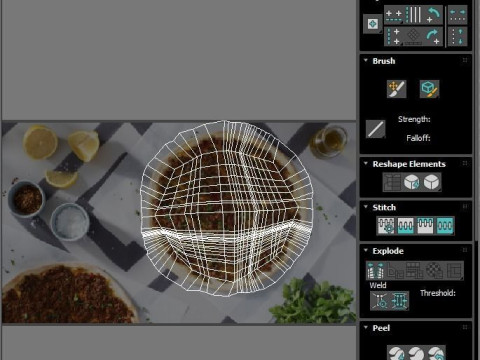This screenshot has width=480, height=360.
Task: Click the Relax icon with flyout corner
Action: click(x=432, y=182)
